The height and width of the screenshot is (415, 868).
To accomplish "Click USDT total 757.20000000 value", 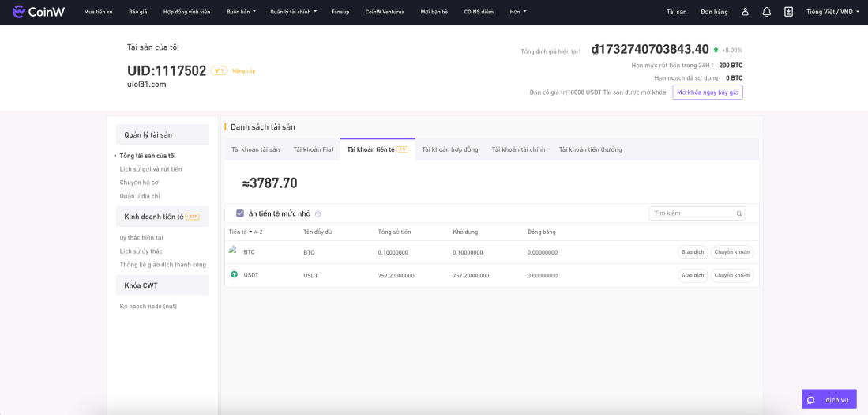I will 396,275.
